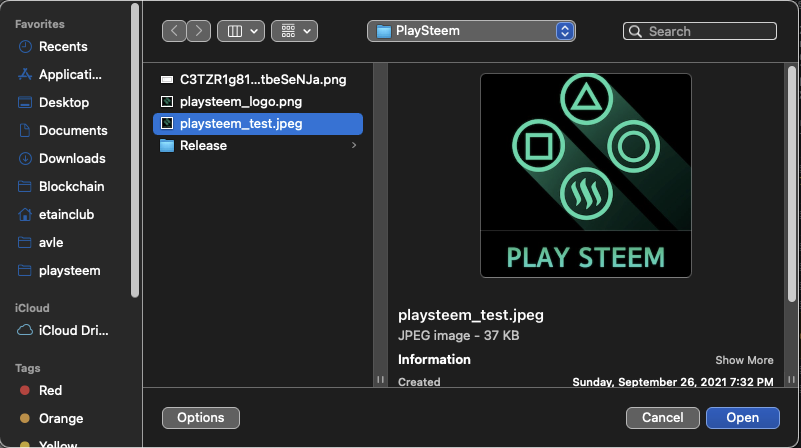Viewport: 801px width, 448px height.
Task: Click the preview filename playsteem_test.jpeg
Action: click(x=471, y=315)
